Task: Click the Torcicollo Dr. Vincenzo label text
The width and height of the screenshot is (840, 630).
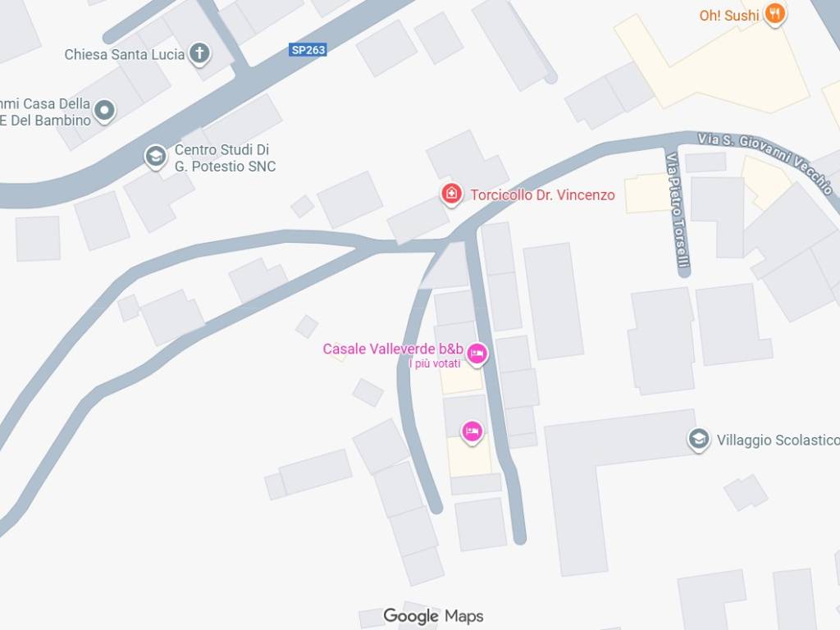Action: (543, 195)
